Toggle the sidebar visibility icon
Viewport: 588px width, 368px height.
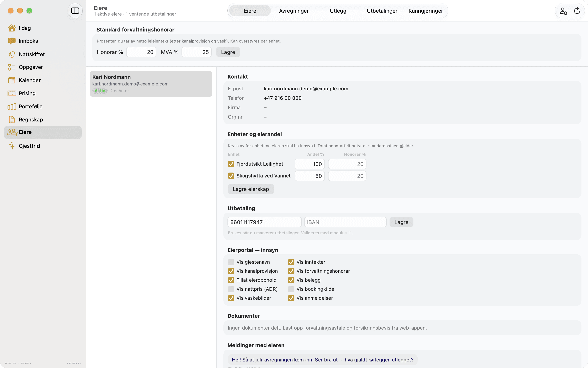coord(75,11)
